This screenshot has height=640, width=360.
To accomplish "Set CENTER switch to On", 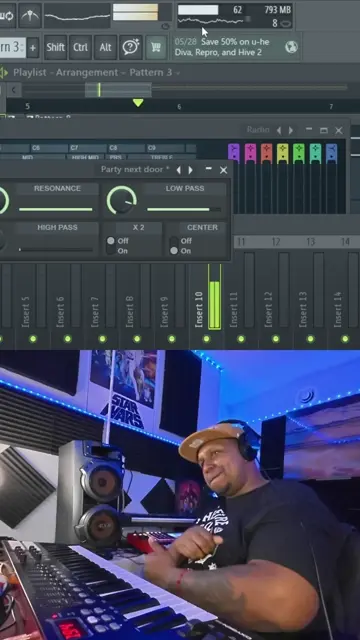I will click(174, 251).
